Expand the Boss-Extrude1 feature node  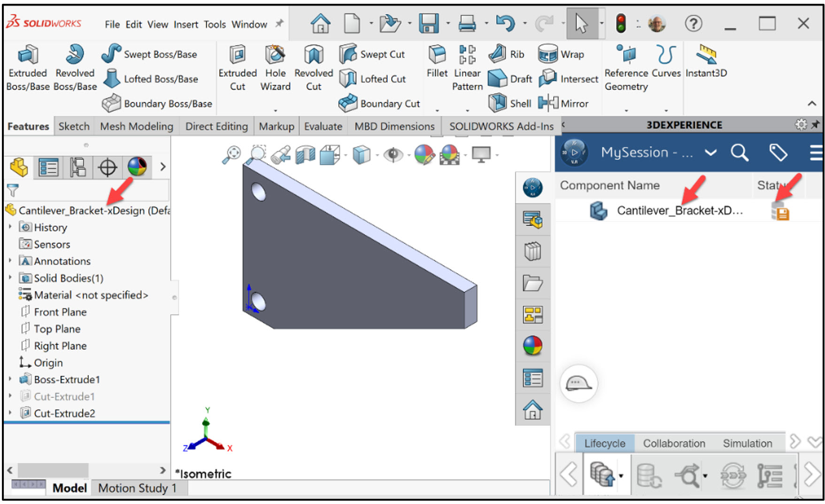point(10,379)
